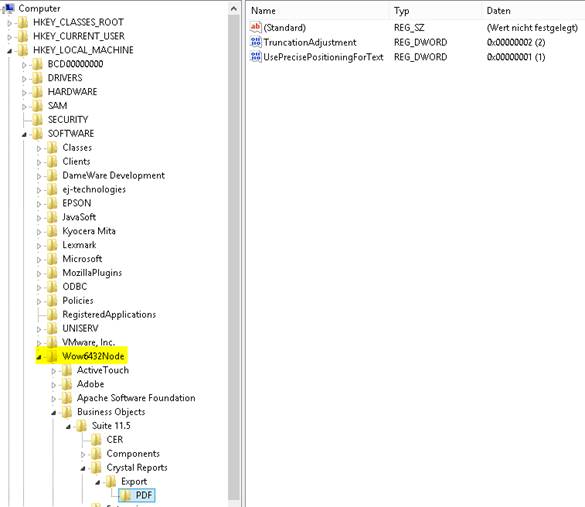Select the Computer root icon
585x507 pixels.
pos(8,8)
